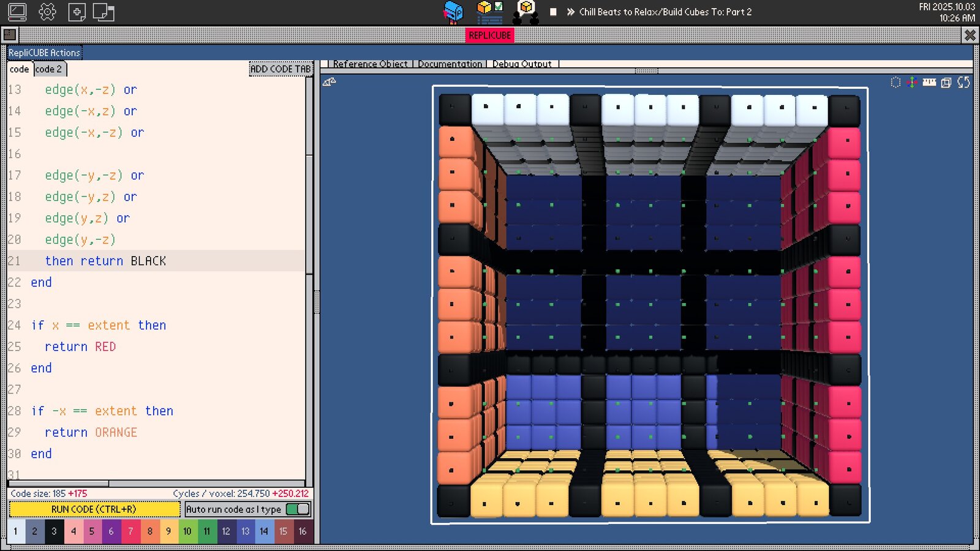
Task: Open the puzzle checklist cube icon
Action: [490, 12]
